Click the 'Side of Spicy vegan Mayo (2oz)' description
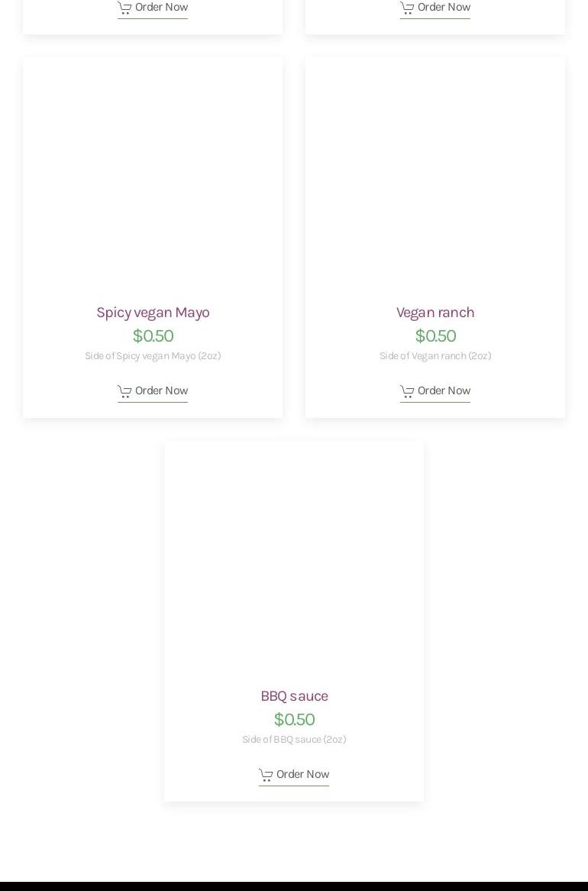588x891 pixels. click(x=153, y=356)
